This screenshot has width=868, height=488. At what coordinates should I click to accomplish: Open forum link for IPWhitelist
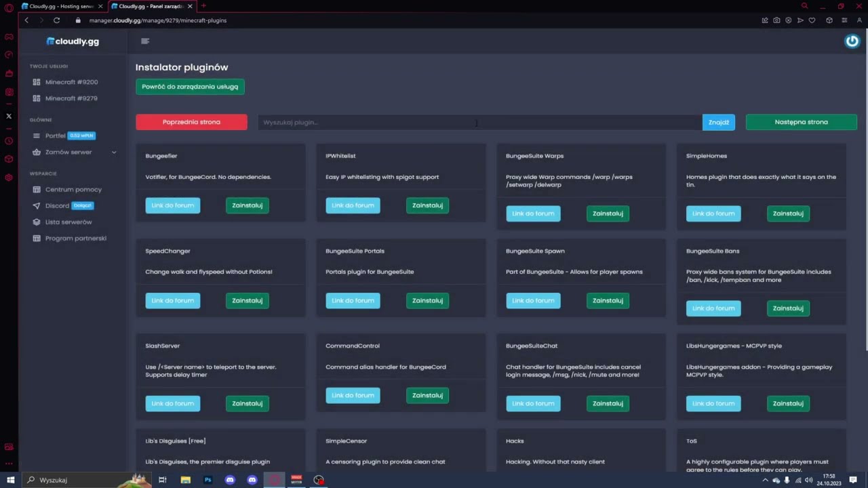[353, 205]
